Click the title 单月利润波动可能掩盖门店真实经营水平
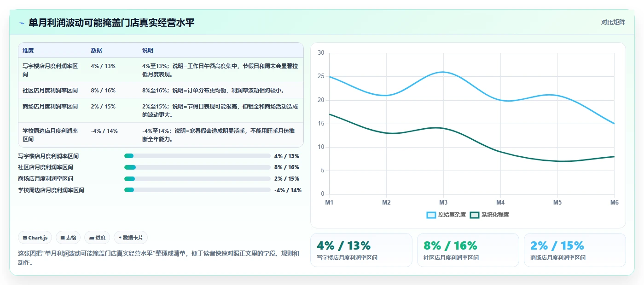The width and height of the screenshot is (644, 285). [111, 23]
